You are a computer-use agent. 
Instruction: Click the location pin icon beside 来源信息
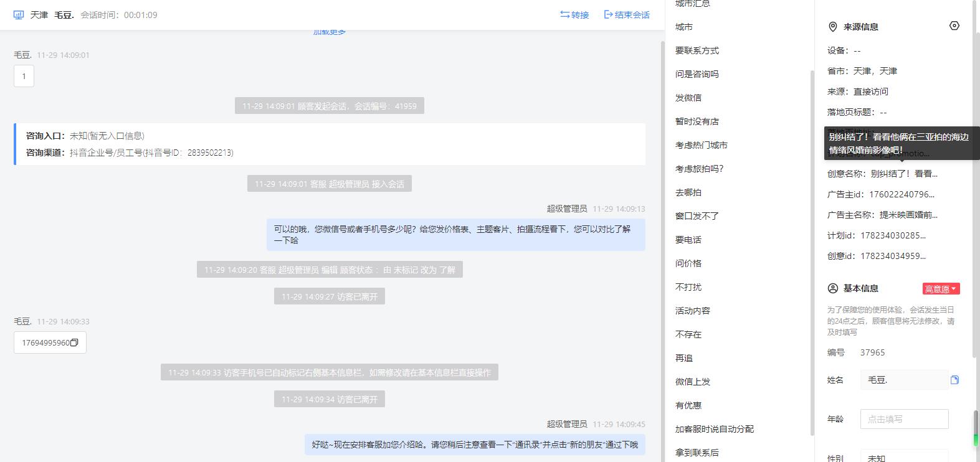point(832,27)
